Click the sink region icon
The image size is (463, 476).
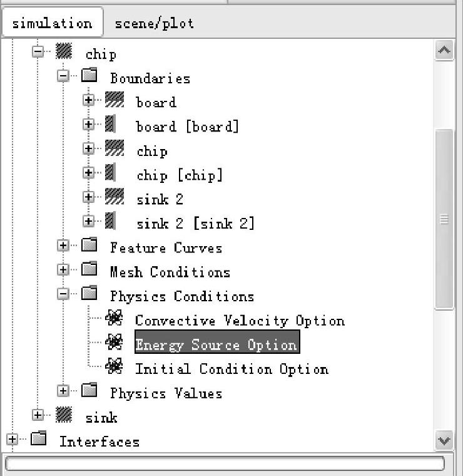[64, 415]
